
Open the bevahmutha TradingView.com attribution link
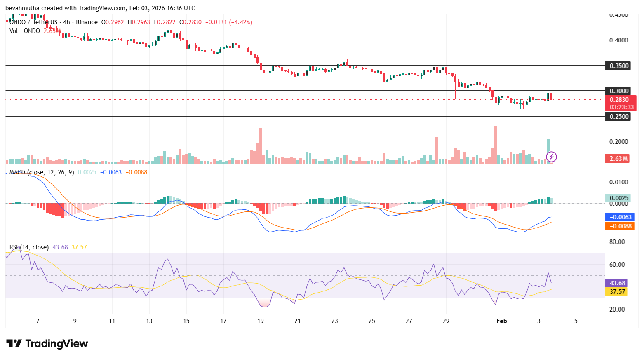pos(66,8)
